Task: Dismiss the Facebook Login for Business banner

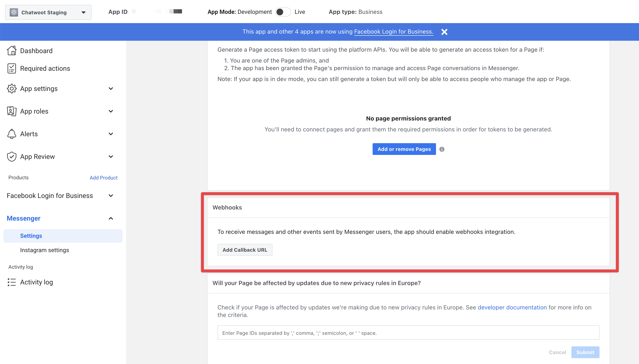Action: pos(444,32)
